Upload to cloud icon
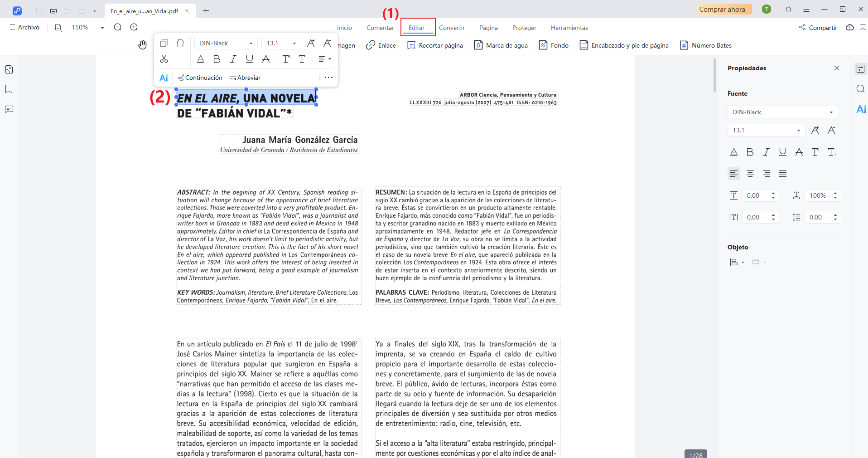 pyautogui.click(x=850, y=28)
